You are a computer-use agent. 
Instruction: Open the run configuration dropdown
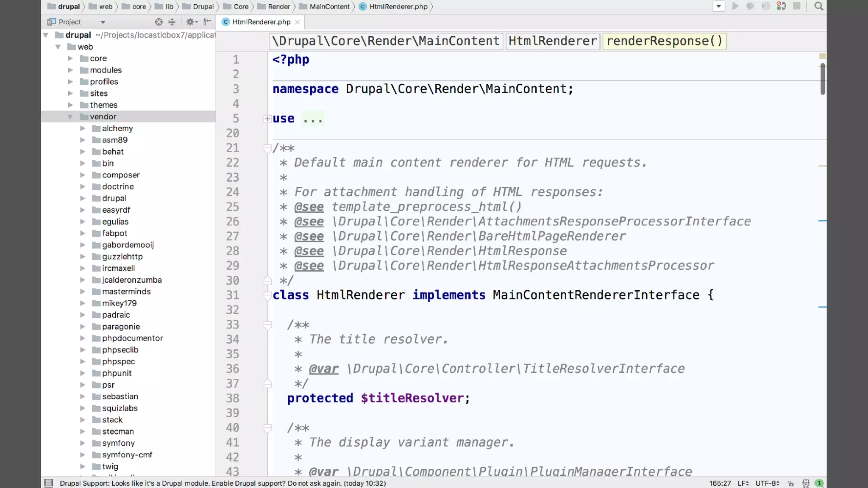718,6
